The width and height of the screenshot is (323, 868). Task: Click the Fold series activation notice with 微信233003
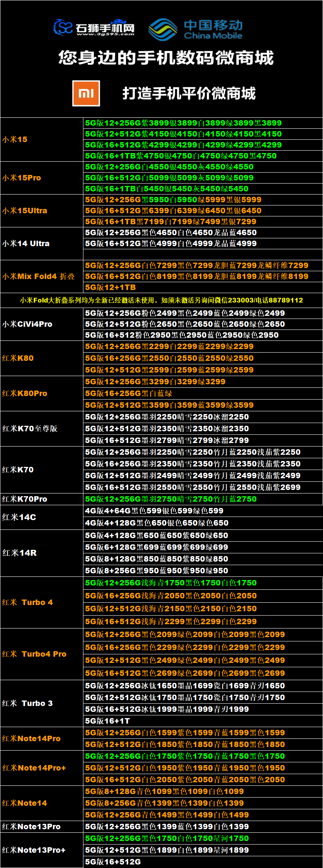point(161,300)
